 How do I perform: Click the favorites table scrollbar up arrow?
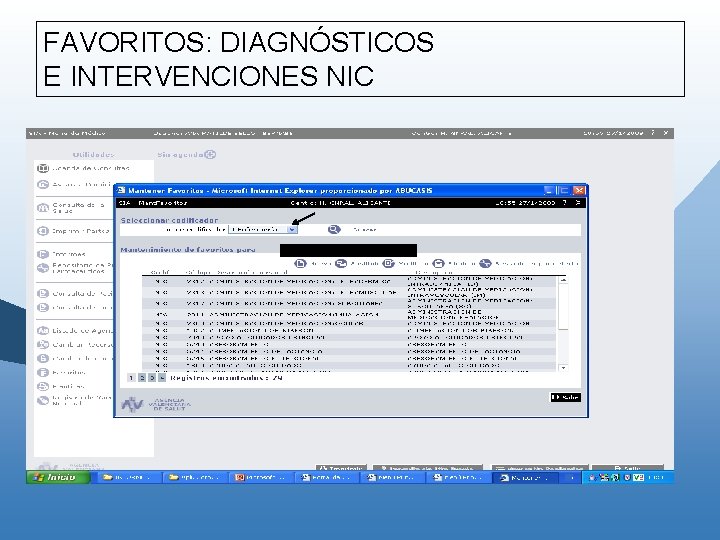[563, 280]
